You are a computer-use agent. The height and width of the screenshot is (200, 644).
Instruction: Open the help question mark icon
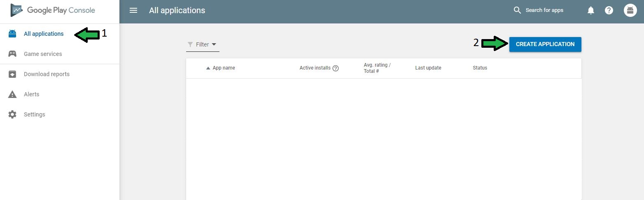609,10
